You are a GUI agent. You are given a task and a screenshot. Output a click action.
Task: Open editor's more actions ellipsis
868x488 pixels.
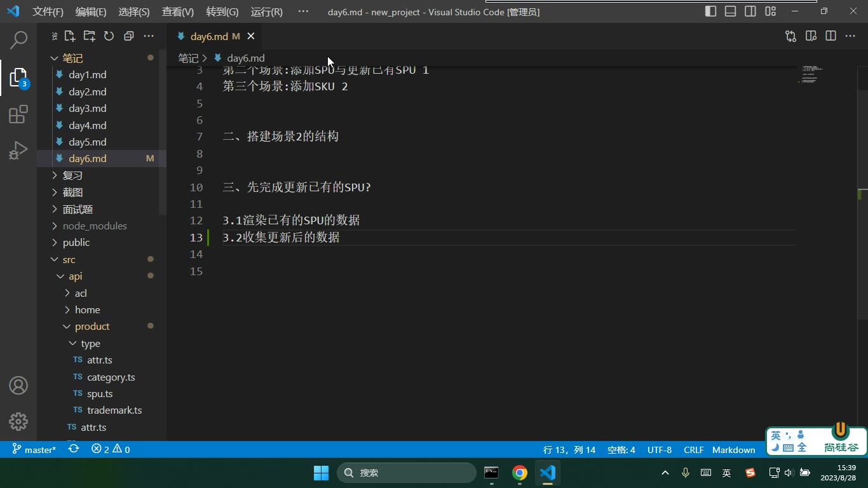pos(850,36)
